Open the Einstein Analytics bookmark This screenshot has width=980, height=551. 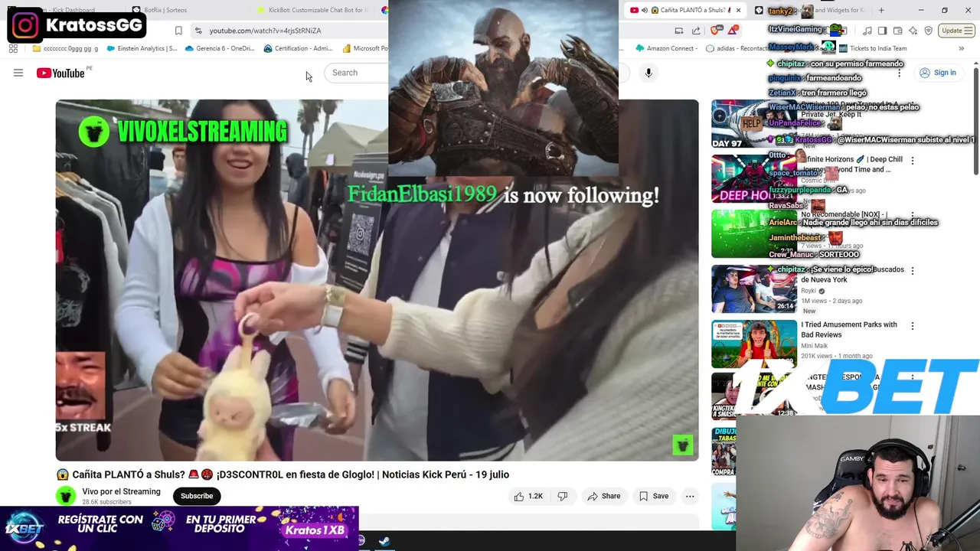[142, 48]
